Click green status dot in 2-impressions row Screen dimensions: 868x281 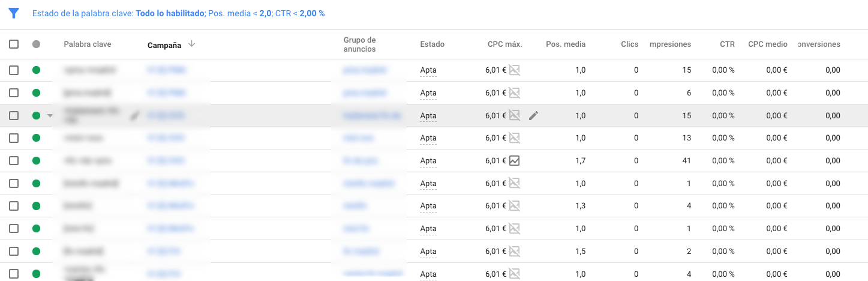point(36,251)
